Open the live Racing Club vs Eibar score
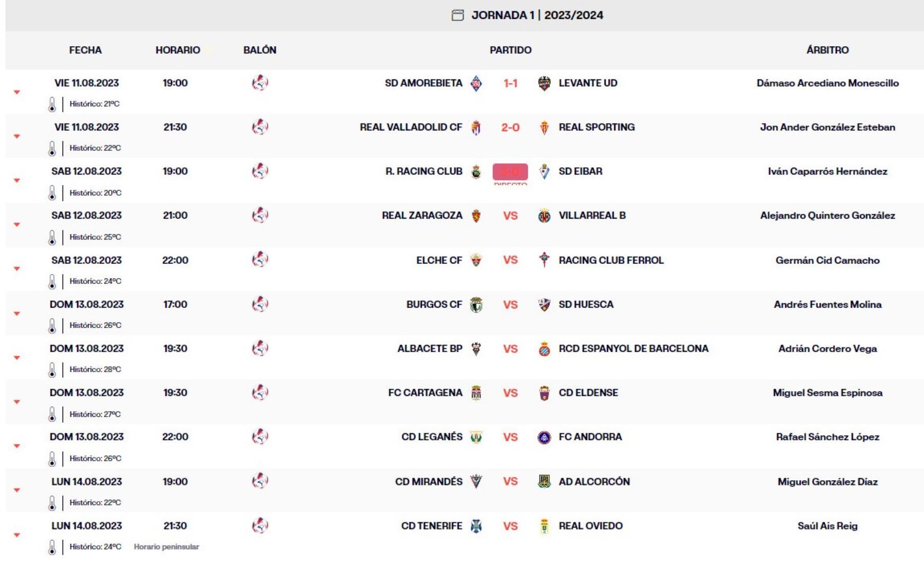The image size is (924, 568). tap(510, 171)
